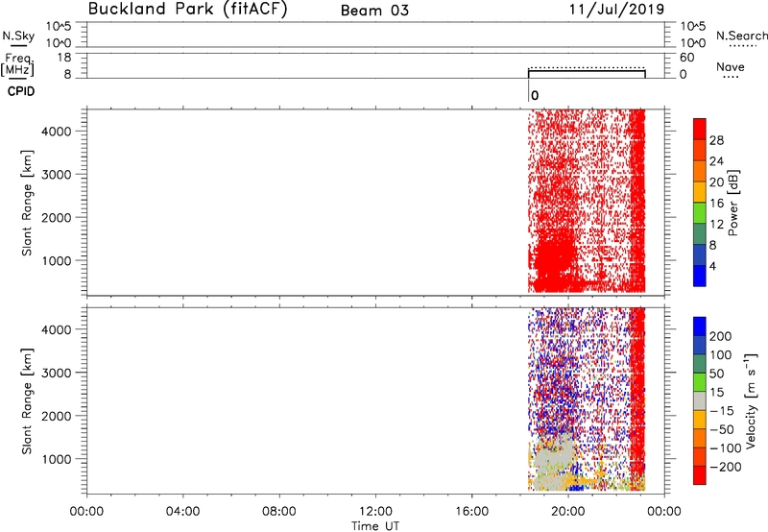
Task: Click the date "11/Jul/2019"
Action: click(616, 10)
